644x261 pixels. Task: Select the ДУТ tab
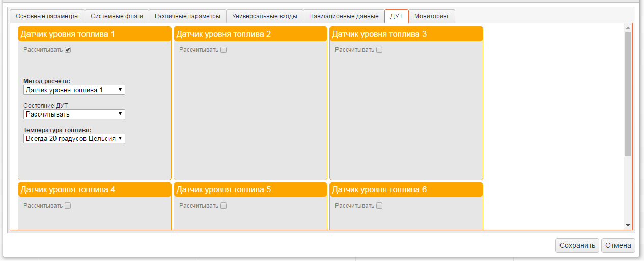397,16
